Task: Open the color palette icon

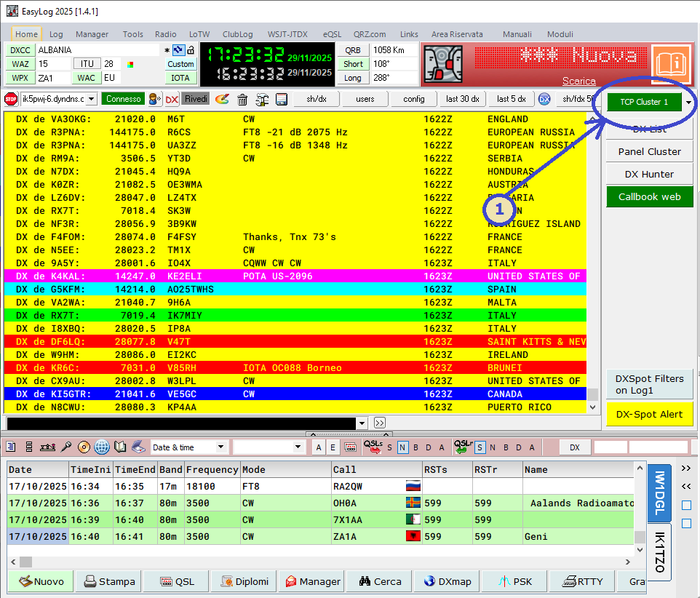Action: tap(222, 99)
